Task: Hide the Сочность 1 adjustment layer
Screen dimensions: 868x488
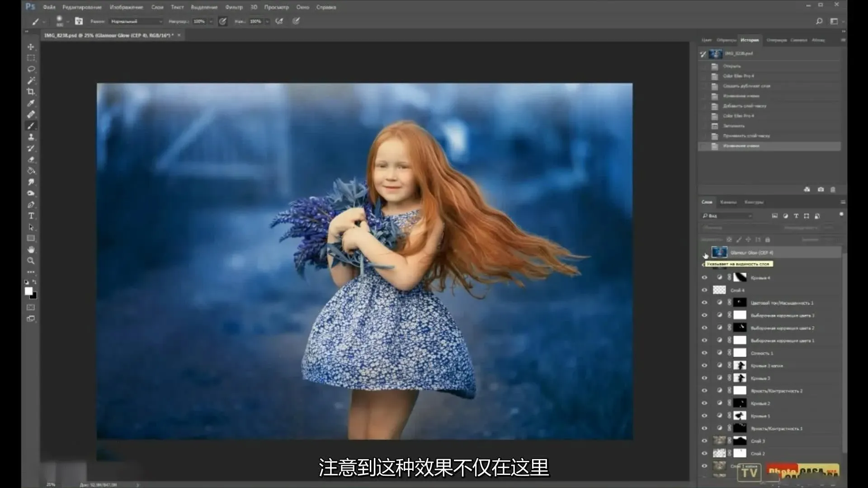Action: coord(704,353)
